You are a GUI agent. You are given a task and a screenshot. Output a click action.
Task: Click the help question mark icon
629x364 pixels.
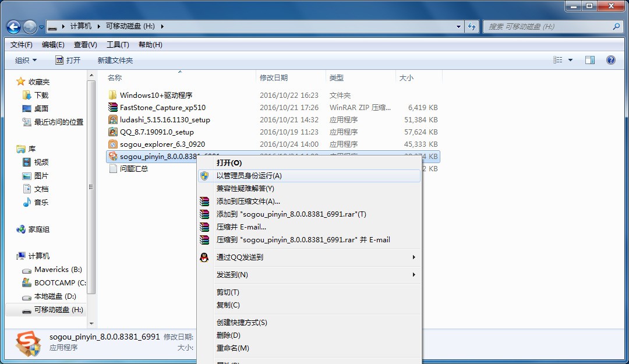[x=611, y=60]
